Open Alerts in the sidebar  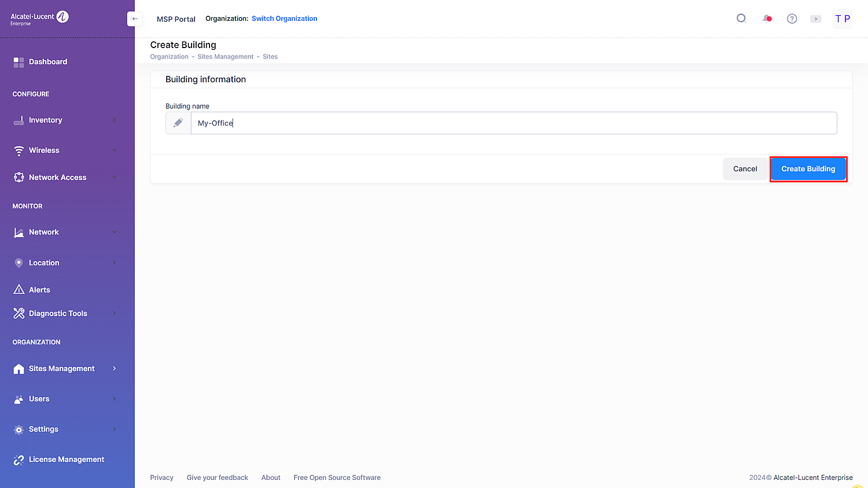tap(39, 289)
